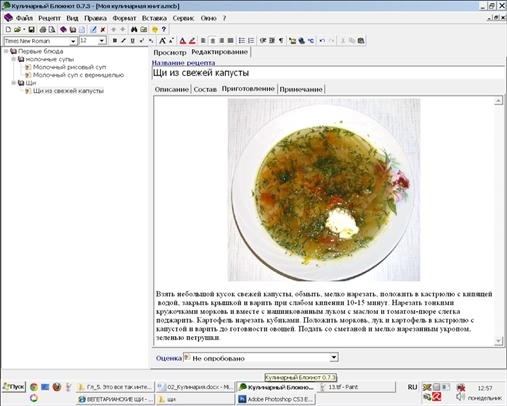Viewport: 507px width, 406px height.
Task: Toggle italic formatting
Action: pyautogui.click(x=123, y=41)
